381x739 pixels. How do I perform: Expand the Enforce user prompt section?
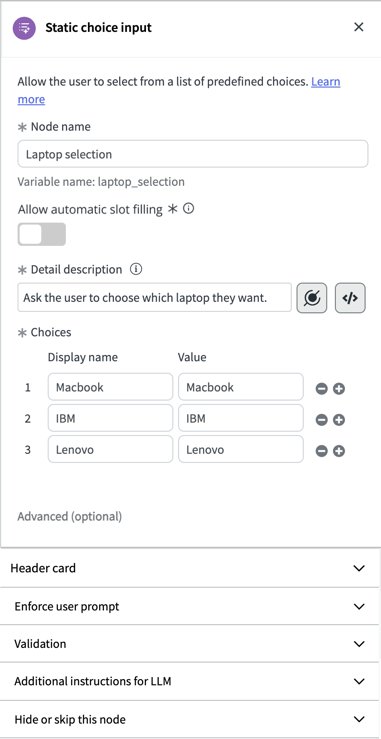pos(190,606)
